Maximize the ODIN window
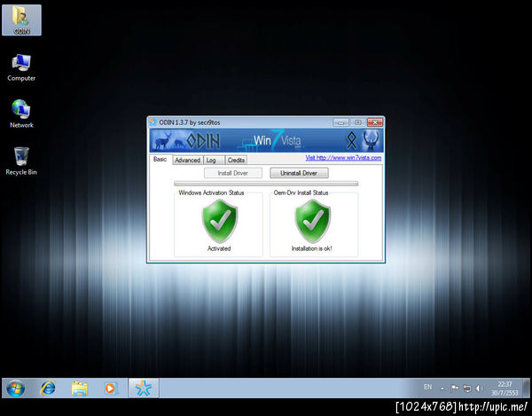 357,122
